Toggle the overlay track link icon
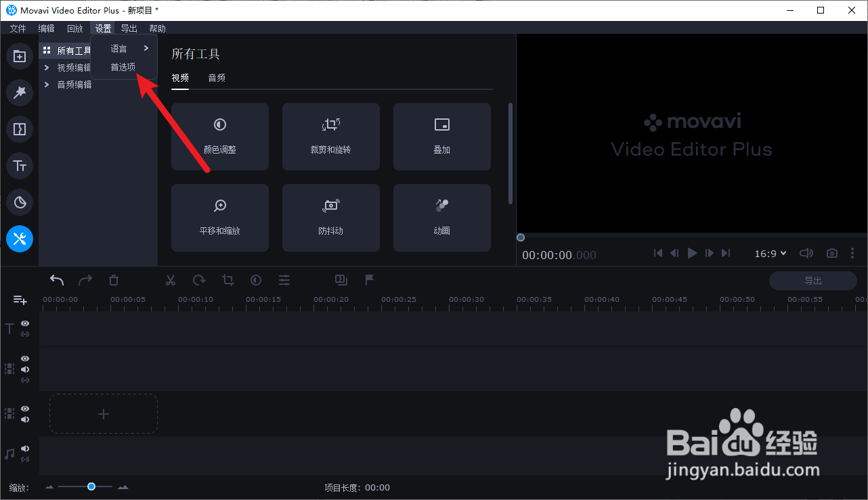Viewport: 868px width, 500px height. pyautogui.click(x=25, y=380)
